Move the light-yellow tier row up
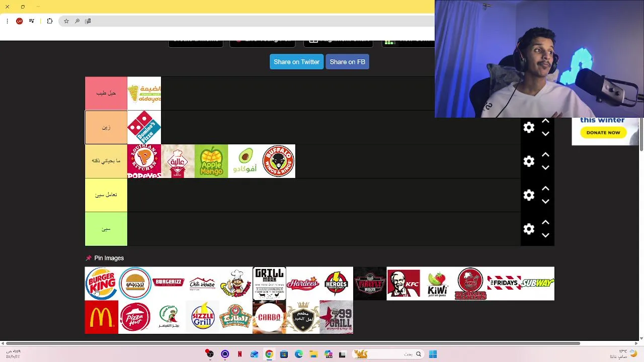Screen dimensions: 644x362 click(545, 189)
